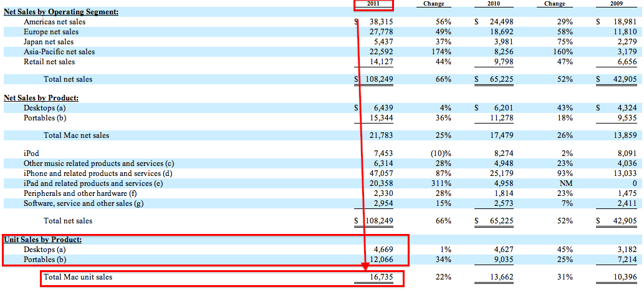Click the 'Japan net sales' row label
Viewport: 644px width, 292px height.
[49, 42]
